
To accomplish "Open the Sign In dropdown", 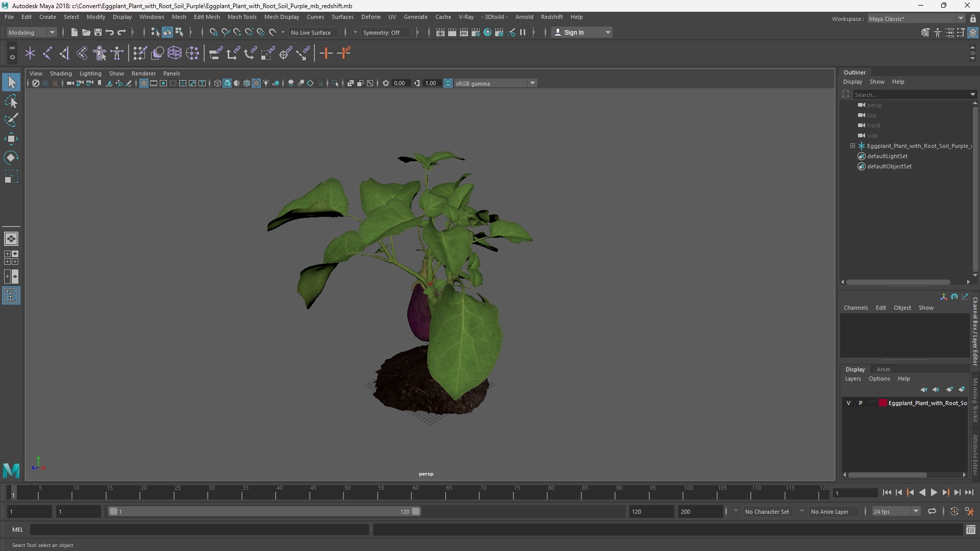I will click(582, 32).
